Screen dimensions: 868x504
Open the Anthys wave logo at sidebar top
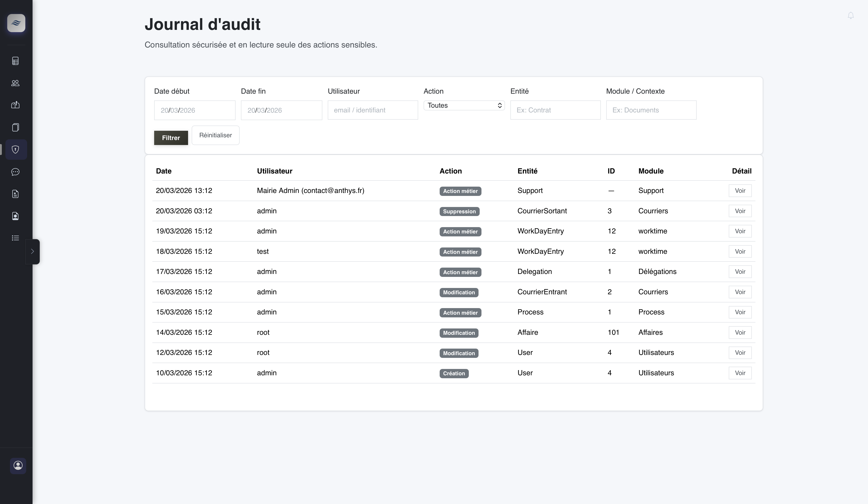click(x=16, y=23)
